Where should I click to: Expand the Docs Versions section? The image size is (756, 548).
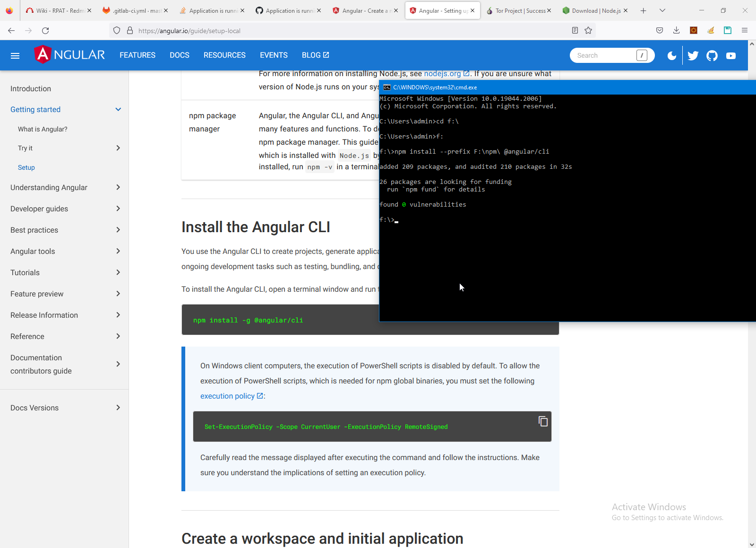pos(118,408)
